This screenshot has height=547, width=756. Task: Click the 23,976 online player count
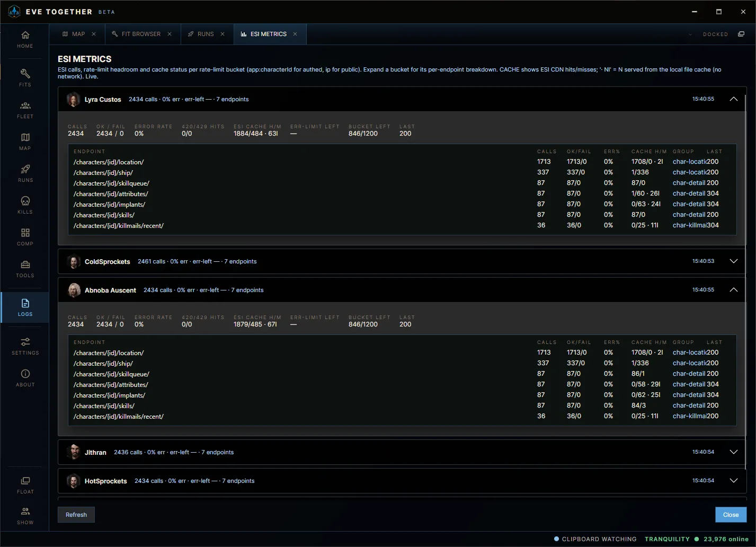point(726,539)
